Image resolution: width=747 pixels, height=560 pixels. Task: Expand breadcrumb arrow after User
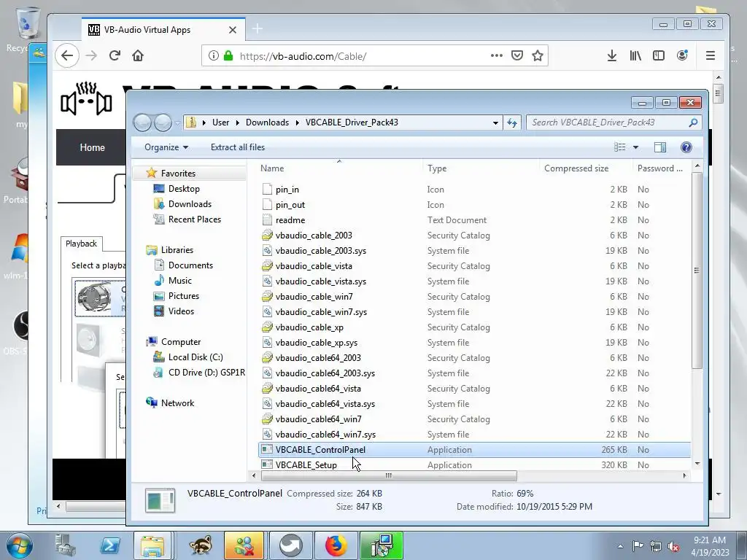(x=237, y=122)
